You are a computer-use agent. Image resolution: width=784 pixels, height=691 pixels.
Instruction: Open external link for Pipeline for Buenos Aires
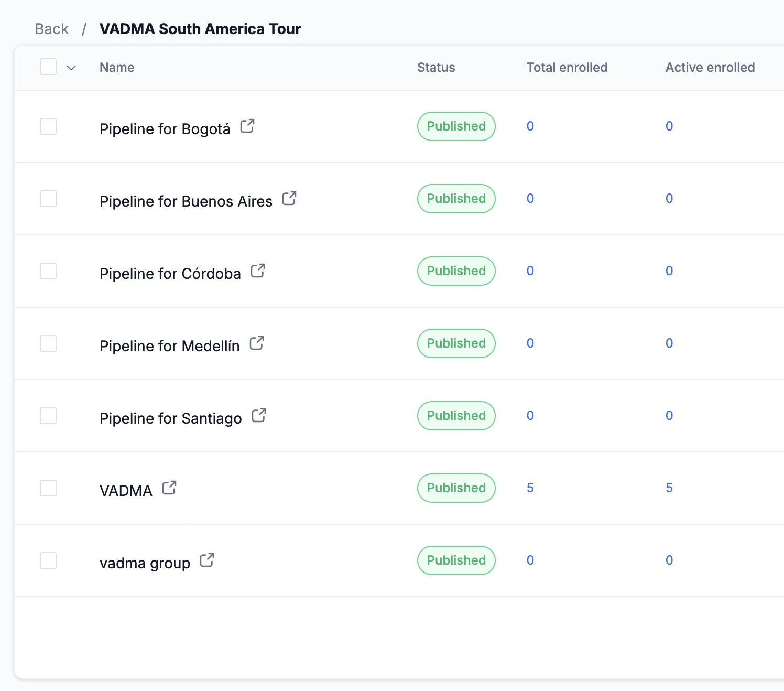(289, 199)
